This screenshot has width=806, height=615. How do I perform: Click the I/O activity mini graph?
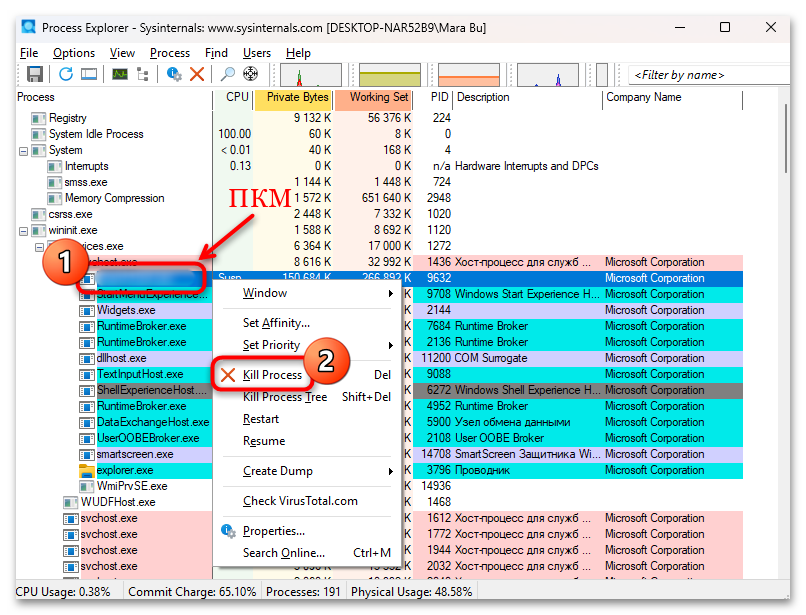coord(547,75)
